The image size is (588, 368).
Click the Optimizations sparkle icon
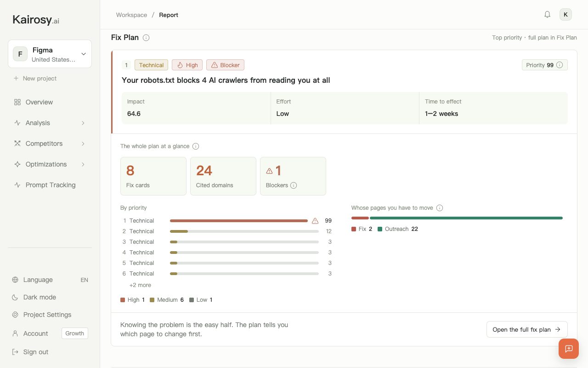17,164
